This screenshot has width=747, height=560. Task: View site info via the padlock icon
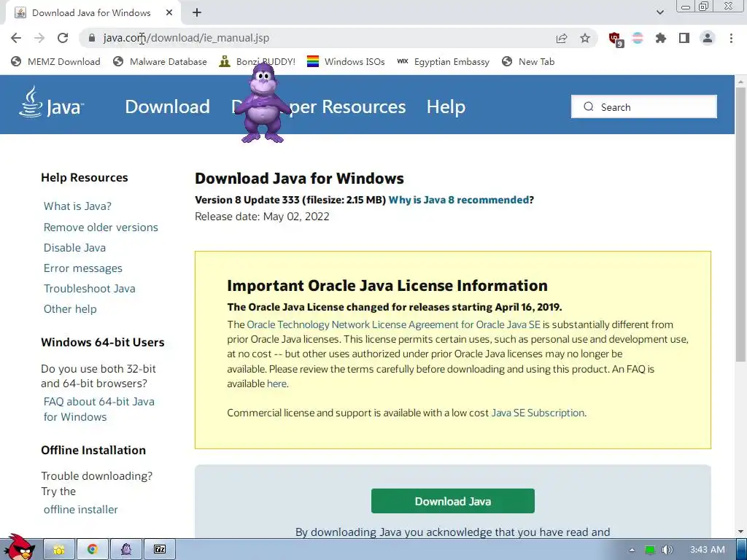92,38
